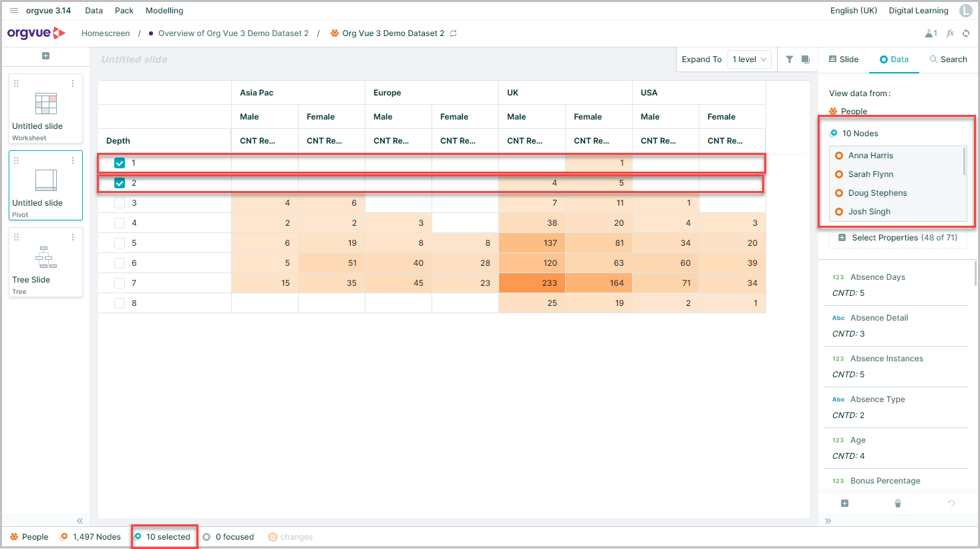Expand Select Properties (48 of 71)
980x549 pixels.
coord(898,238)
